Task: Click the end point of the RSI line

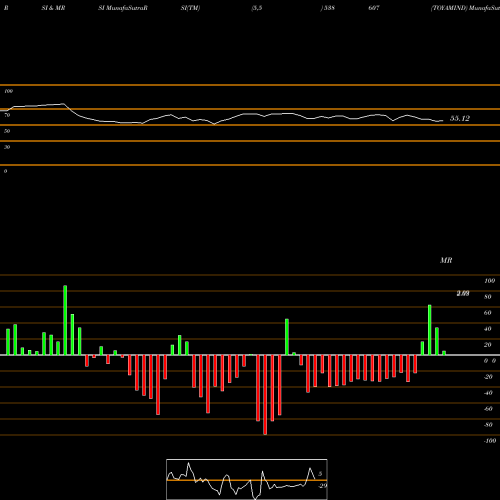Action: click(x=443, y=121)
